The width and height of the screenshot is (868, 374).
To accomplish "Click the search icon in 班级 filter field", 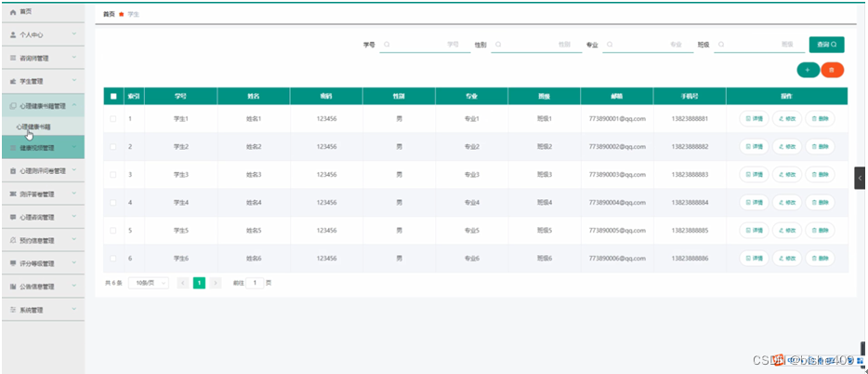I will [721, 45].
